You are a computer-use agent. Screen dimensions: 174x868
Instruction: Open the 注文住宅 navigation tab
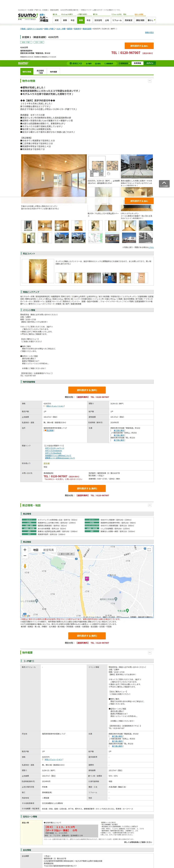[x=98, y=20]
